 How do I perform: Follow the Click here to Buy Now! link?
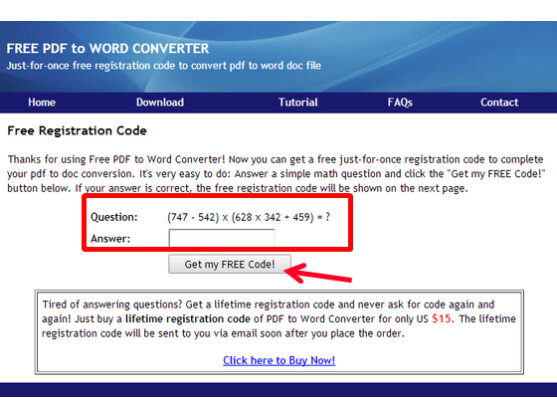279,360
